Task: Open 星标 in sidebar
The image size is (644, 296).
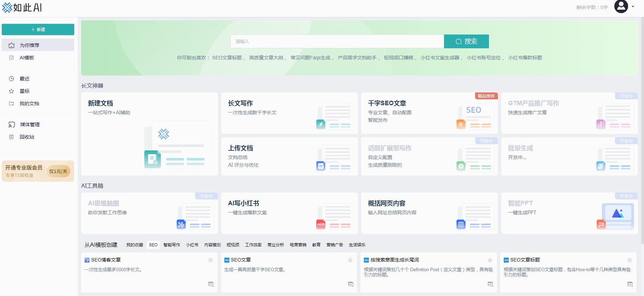Action: tap(38, 91)
